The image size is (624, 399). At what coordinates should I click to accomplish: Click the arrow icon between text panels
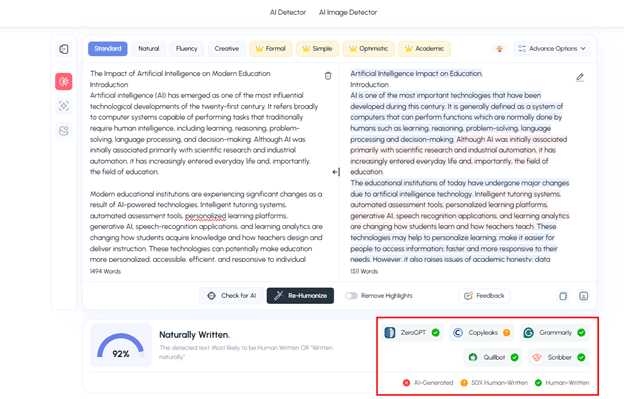click(x=336, y=172)
